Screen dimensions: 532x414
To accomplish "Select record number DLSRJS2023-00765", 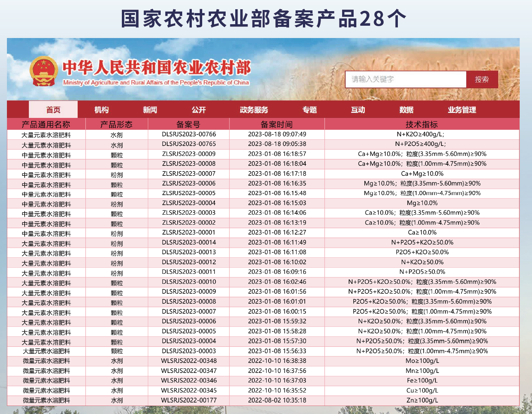I will point(189,144).
